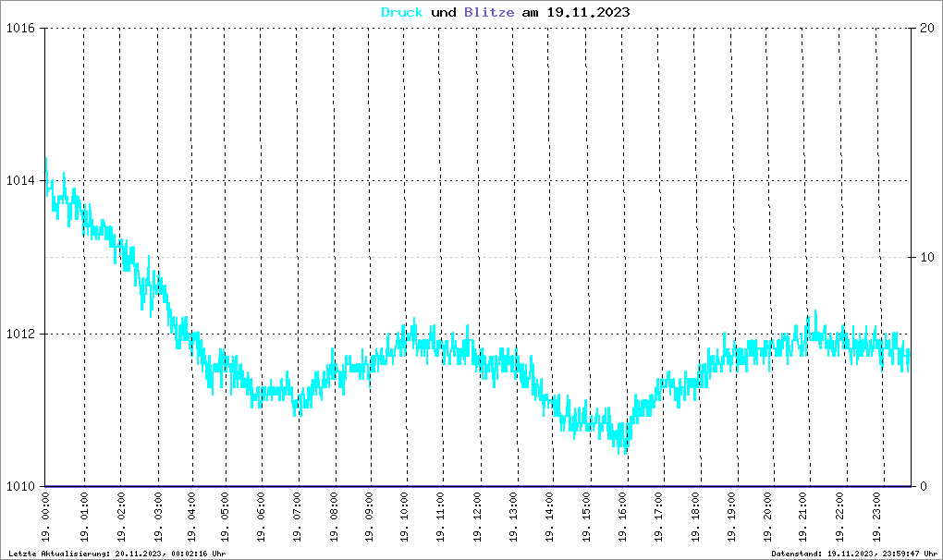Click the 1016 label on left axis
The height and width of the screenshot is (560, 943).
click(21, 29)
